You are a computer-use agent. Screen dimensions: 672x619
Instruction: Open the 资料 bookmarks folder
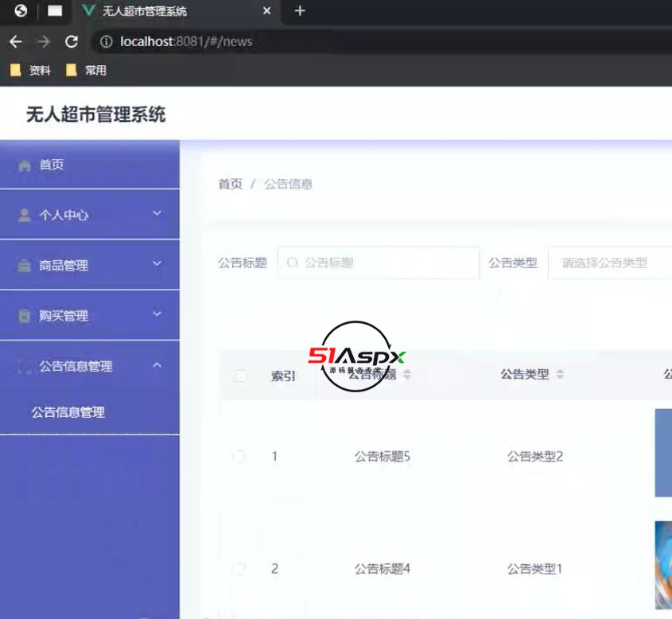click(x=30, y=70)
